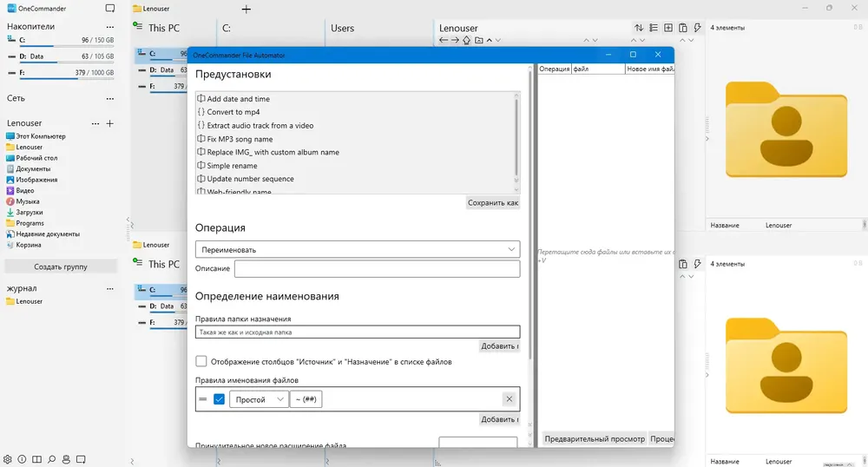Screen dimensions: 868x467
Task: Click the top user folder thumbnail preview
Action: (786, 129)
